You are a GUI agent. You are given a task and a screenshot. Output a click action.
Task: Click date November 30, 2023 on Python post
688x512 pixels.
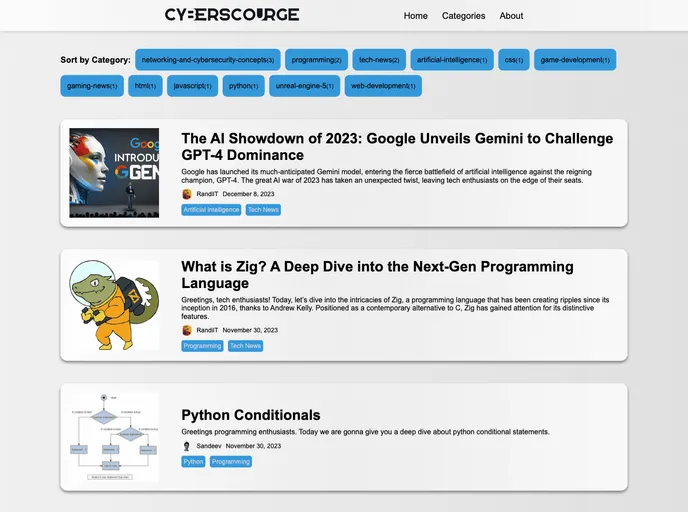(253, 446)
